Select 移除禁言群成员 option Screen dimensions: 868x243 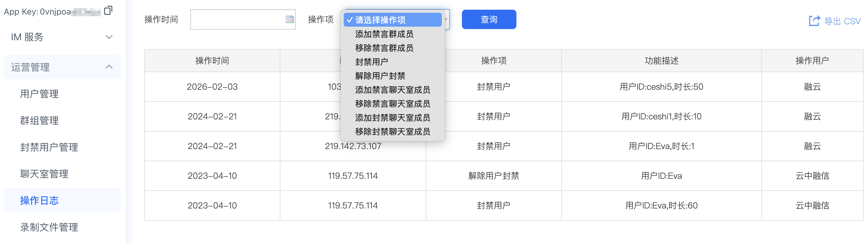pyautogui.click(x=384, y=48)
